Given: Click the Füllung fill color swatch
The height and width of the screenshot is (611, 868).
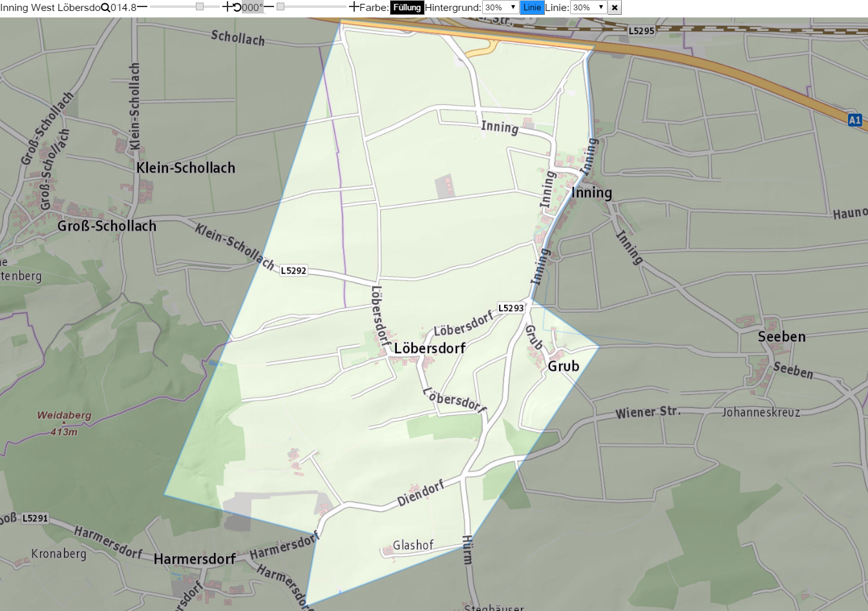Looking at the screenshot, I should coord(407,8).
